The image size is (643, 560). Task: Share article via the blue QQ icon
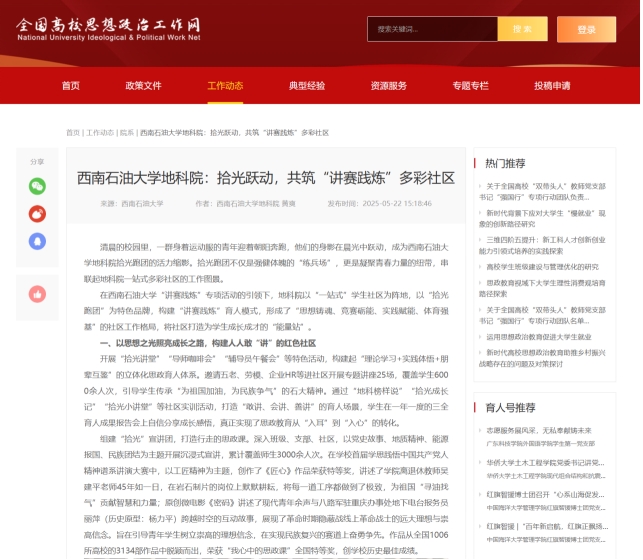[x=37, y=240]
